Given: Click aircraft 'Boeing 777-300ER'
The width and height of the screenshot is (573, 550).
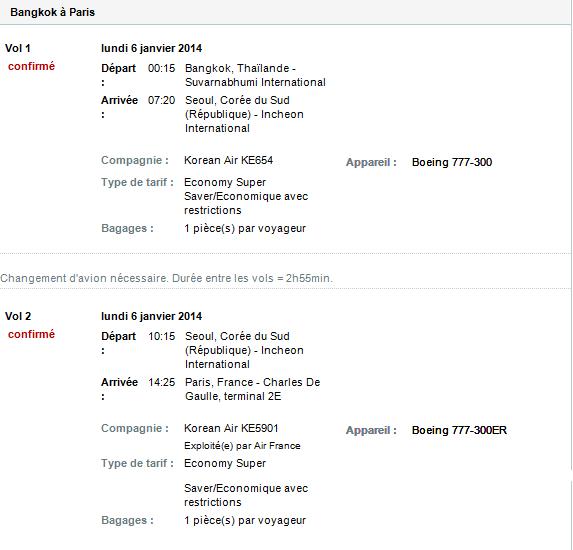Looking at the screenshot, I should coord(459,430).
